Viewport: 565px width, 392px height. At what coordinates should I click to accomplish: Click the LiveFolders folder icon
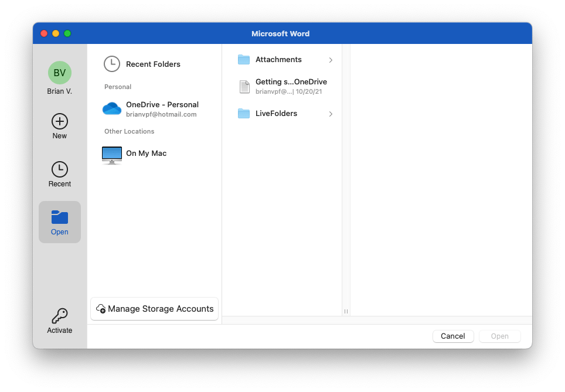coord(244,113)
